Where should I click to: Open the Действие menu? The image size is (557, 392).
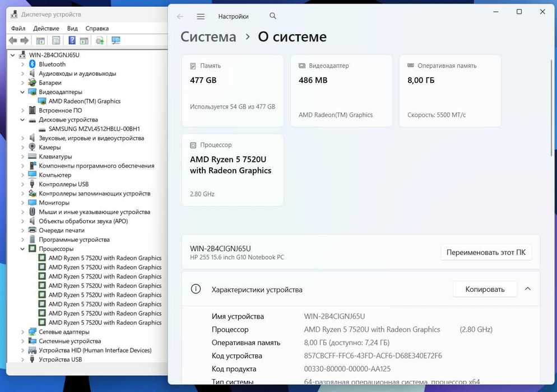(46, 29)
